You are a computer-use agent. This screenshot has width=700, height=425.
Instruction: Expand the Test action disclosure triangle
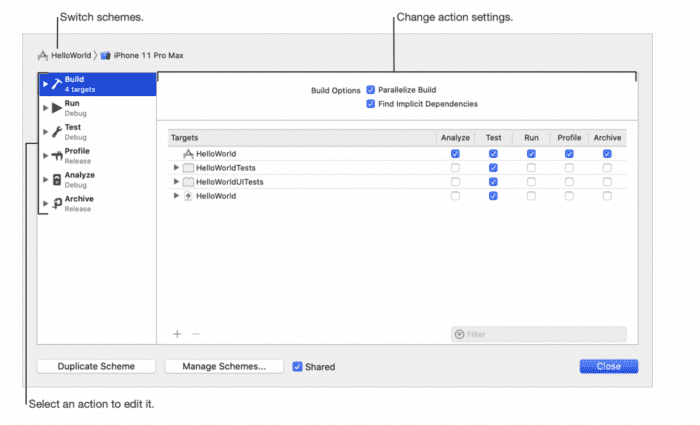tap(45, 132)
